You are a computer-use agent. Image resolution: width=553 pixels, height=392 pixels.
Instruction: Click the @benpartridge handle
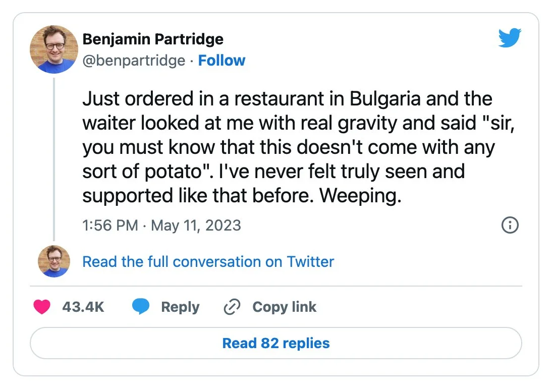[x=134, y=61]
